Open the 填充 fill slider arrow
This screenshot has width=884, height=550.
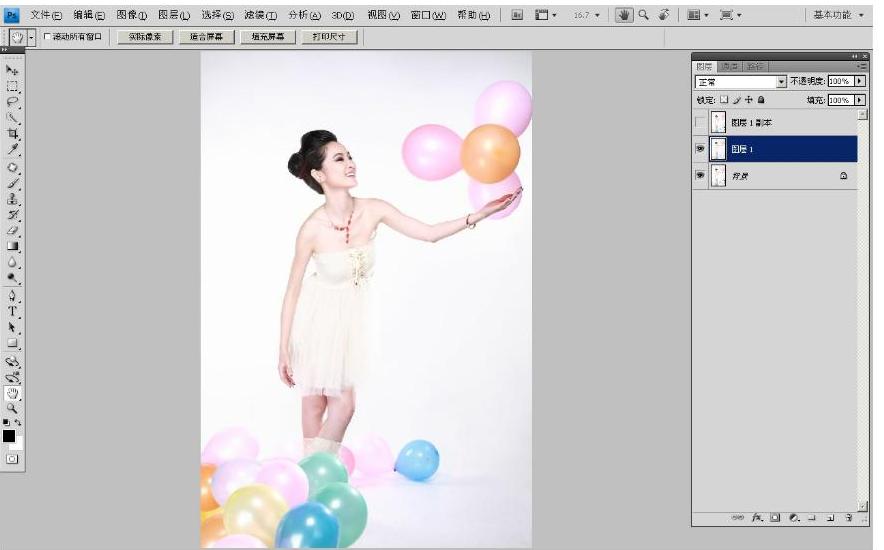click(x=860, y=100)
